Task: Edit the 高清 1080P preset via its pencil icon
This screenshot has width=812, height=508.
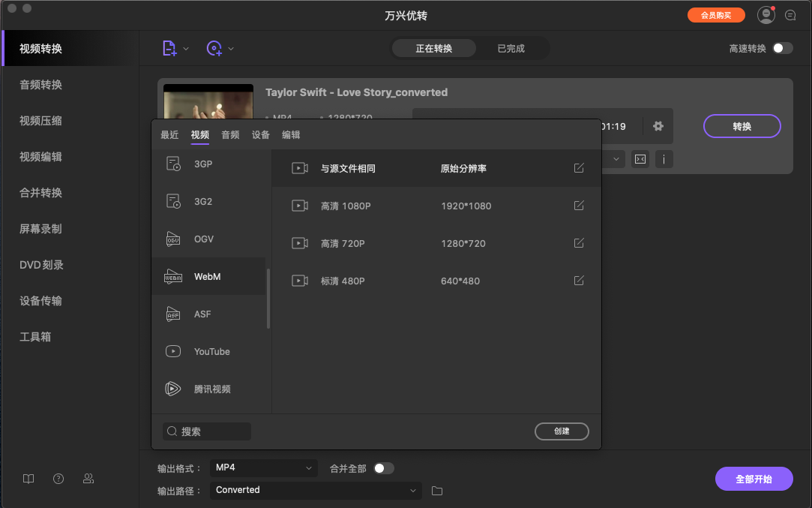Action: 578,206
